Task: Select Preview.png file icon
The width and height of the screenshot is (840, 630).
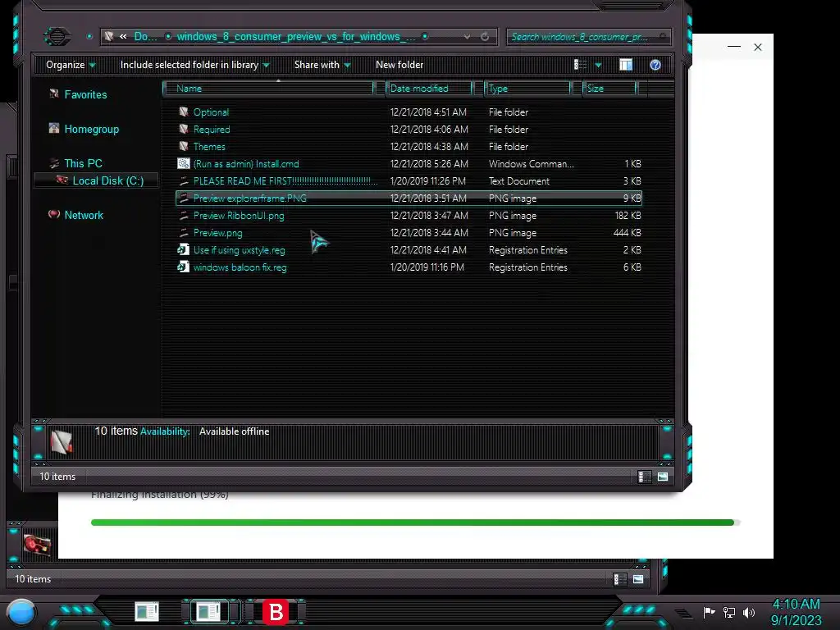Action: tap(184, 232)
